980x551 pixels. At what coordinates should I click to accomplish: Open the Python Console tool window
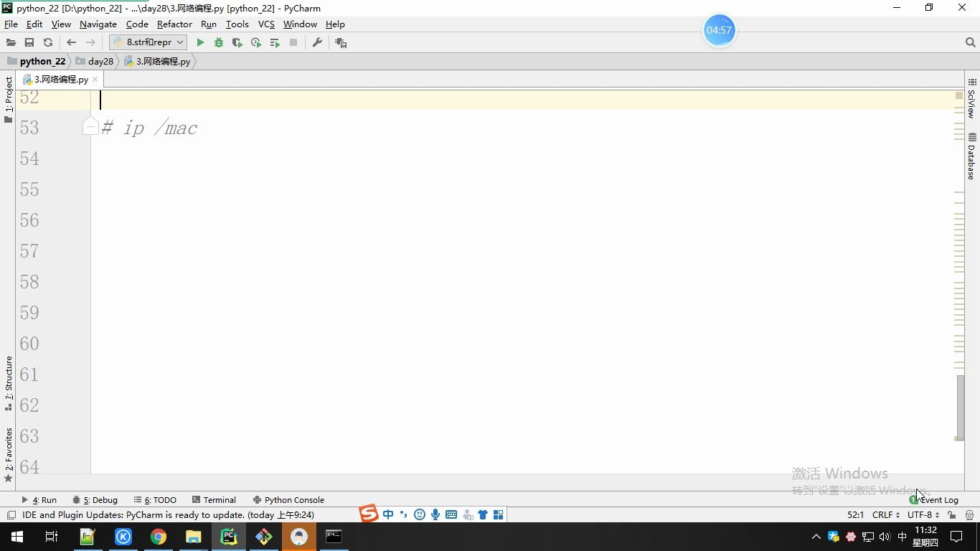coord(288,500)
